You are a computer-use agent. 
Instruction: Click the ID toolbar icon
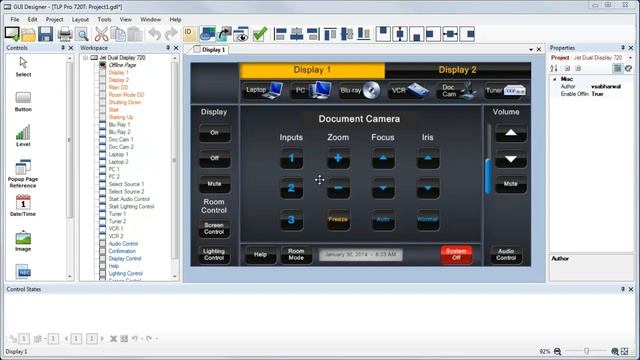(190, 34)
